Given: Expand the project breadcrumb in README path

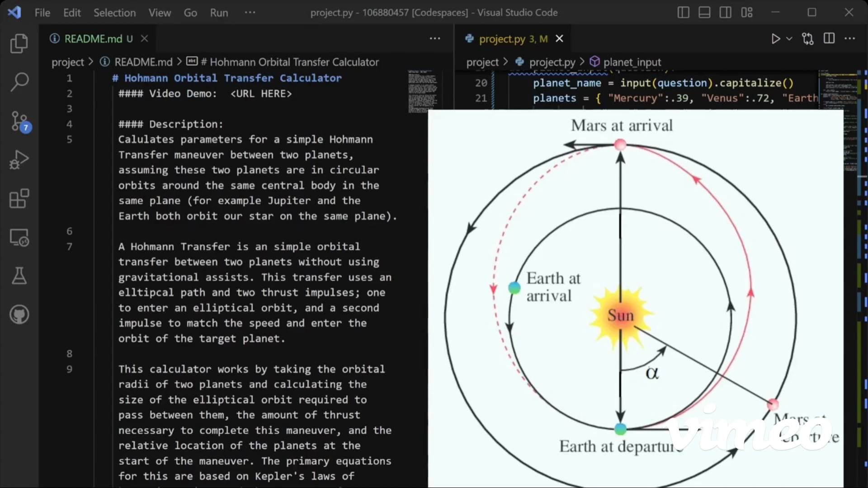Looking at the screenshot, I should click(69, 62).
